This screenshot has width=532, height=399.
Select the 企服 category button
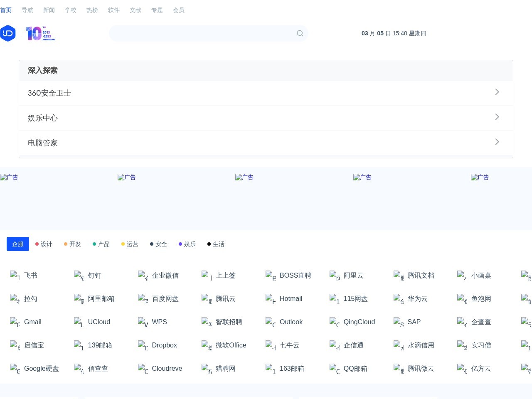tap(18, 244)
